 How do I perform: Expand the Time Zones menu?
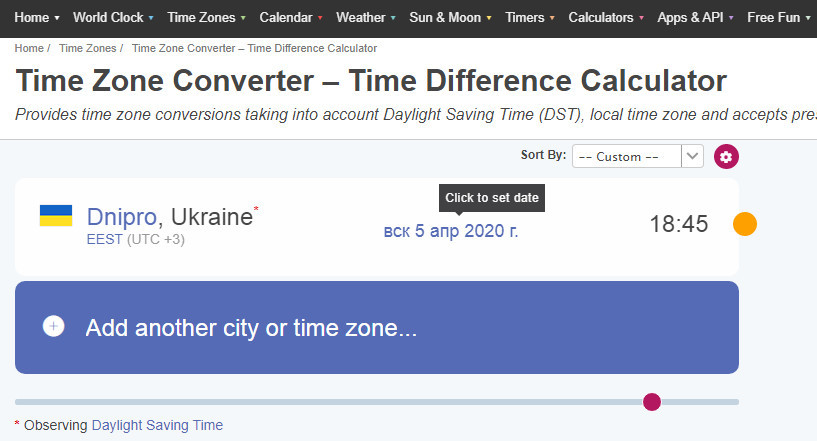coord(206,17)
